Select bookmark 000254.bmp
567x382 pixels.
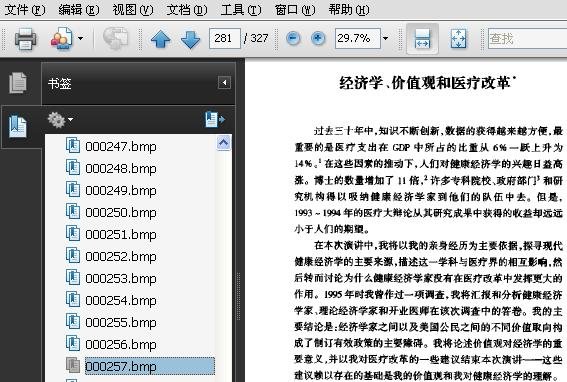121,300
